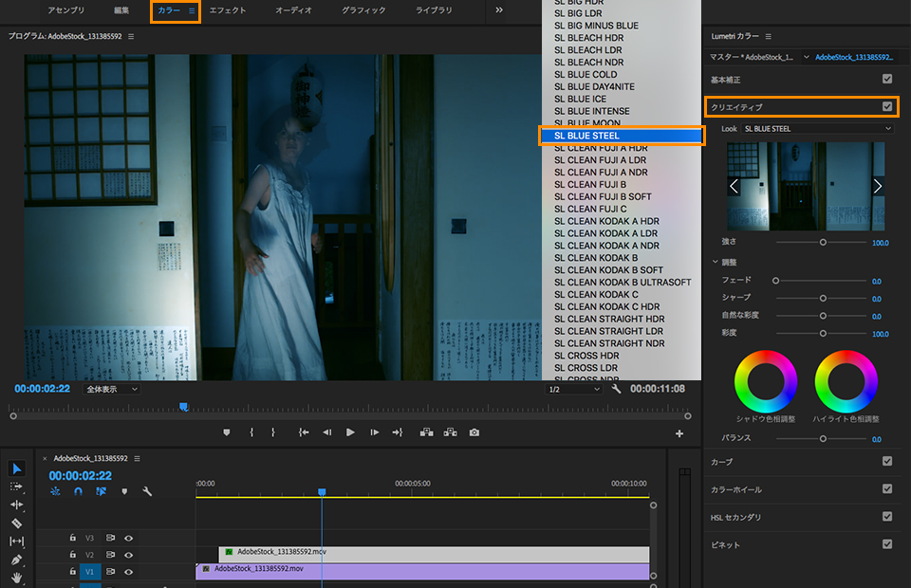Lock the V3 track
This screenshot has width=911, height=588.
point(73,538)
